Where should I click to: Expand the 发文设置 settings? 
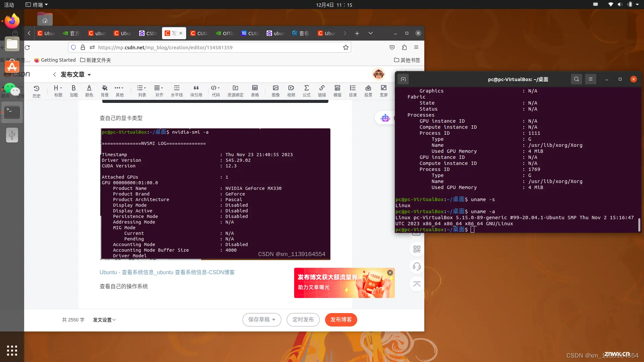pos(104,320)
